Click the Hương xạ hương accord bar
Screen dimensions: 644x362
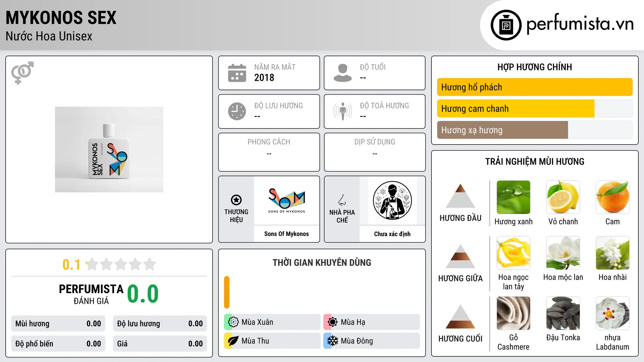[535, 130]
